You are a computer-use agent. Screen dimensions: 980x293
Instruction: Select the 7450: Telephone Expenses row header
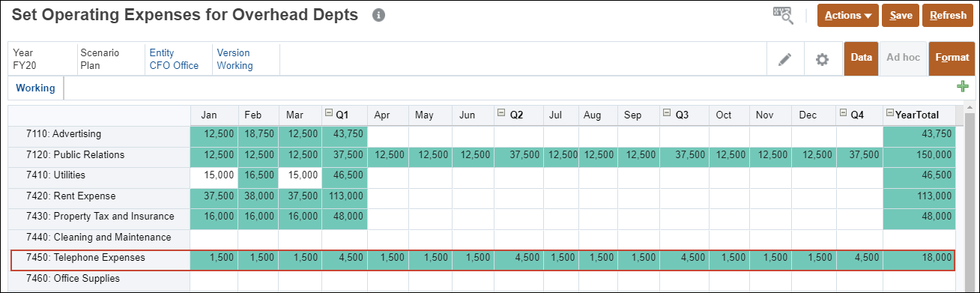[x=99, y=259]
